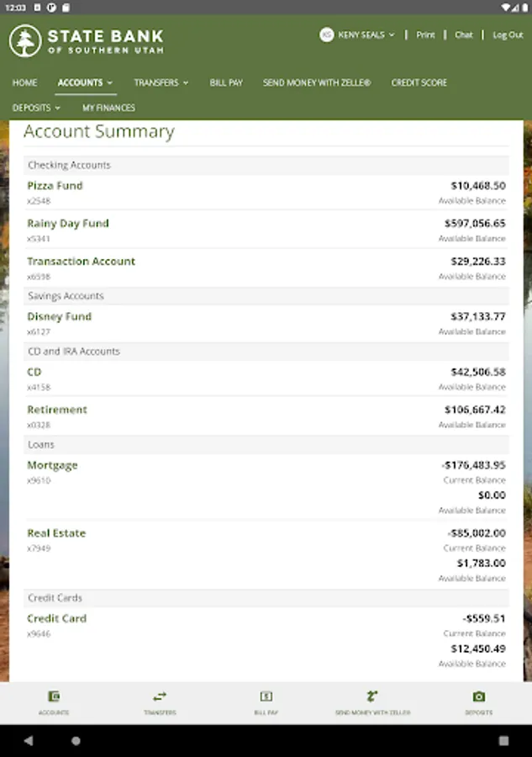532x757 pixels.
Task: Tap the Zelle icon in bottom bar
Action: pyautogui.click(x=372, y=696)
